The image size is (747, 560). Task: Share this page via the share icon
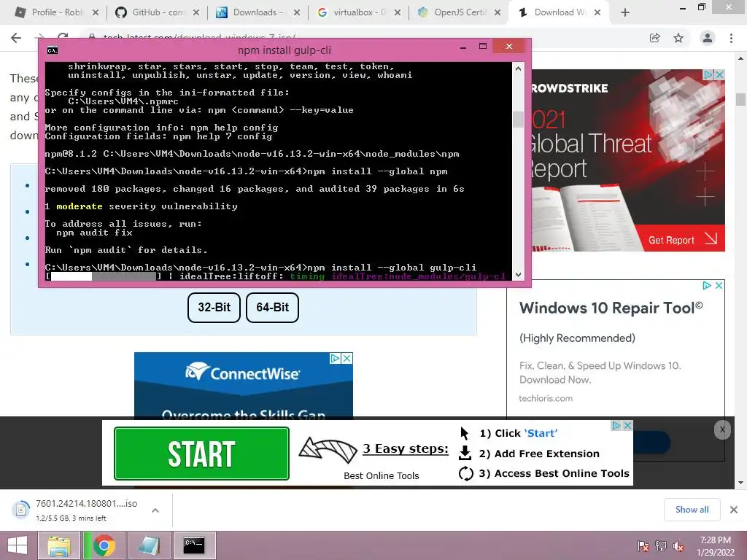click(654, 38)
